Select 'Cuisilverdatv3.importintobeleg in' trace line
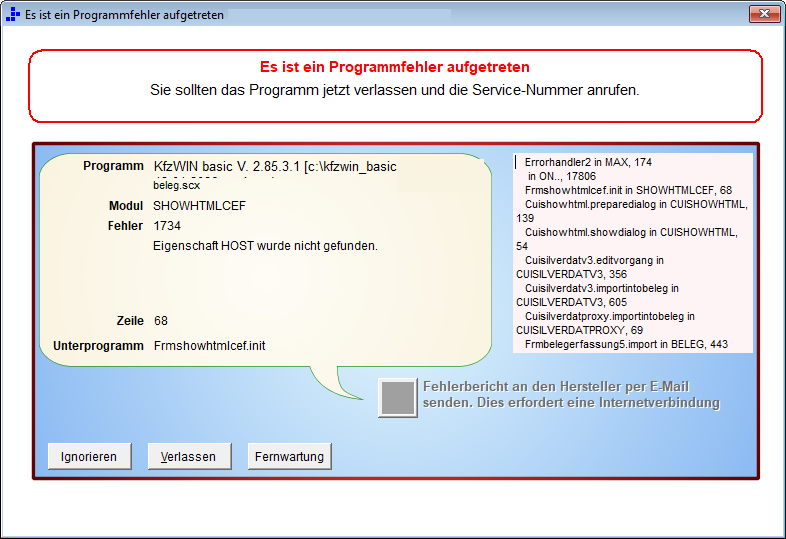The width and height of the screenshot is (786, 539). click(x=602, y=288)
